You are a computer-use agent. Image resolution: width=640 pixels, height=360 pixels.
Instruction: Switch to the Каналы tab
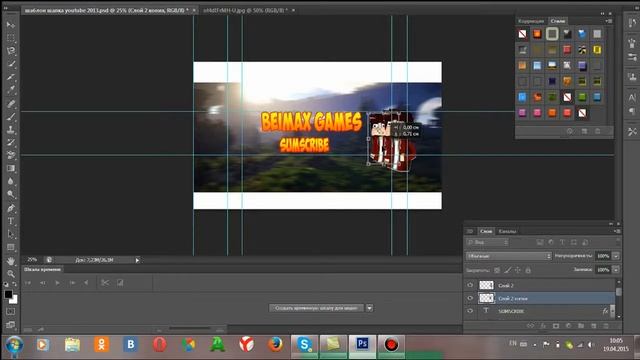507,231
